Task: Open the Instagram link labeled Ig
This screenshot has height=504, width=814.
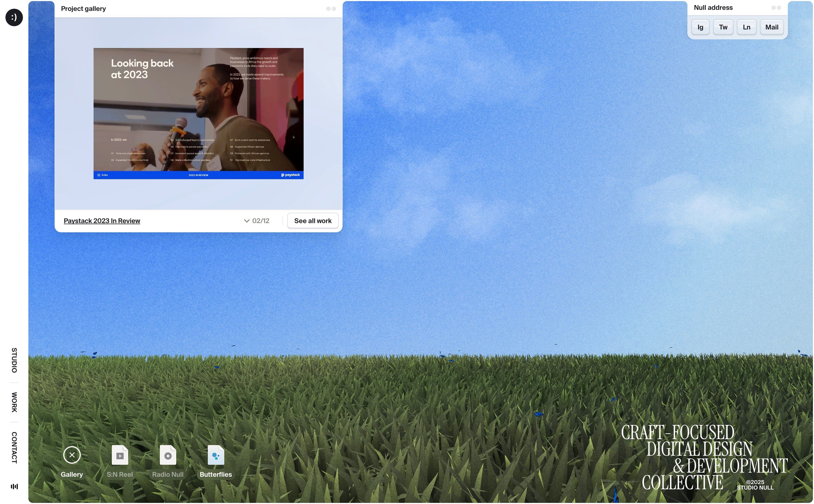Action: 700,27
